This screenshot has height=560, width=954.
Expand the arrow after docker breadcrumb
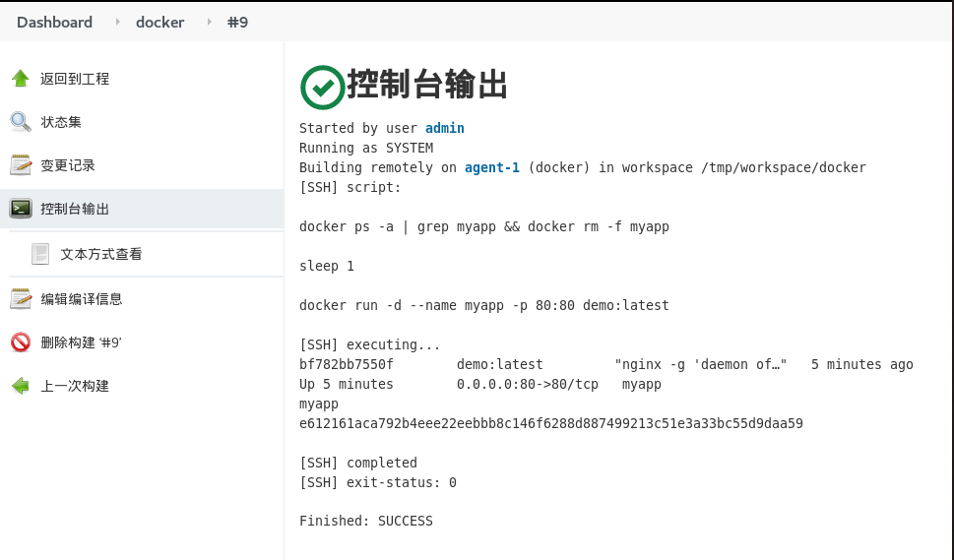click(x=209, y=22)
